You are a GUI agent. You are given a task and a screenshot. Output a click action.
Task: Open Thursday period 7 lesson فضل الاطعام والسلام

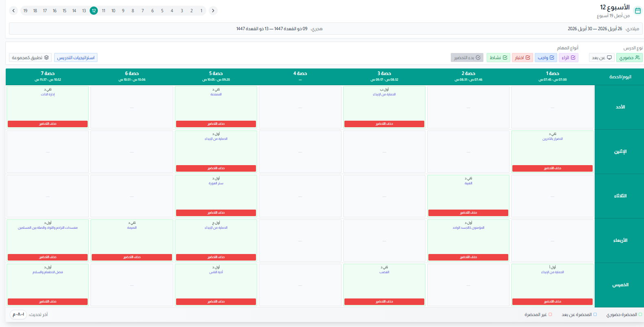48,272
